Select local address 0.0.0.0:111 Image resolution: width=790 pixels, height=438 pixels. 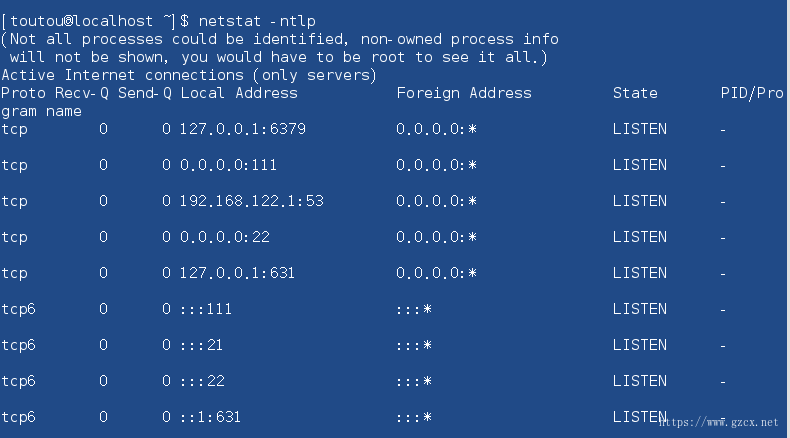pyautogui.click(x=228, y=165)
